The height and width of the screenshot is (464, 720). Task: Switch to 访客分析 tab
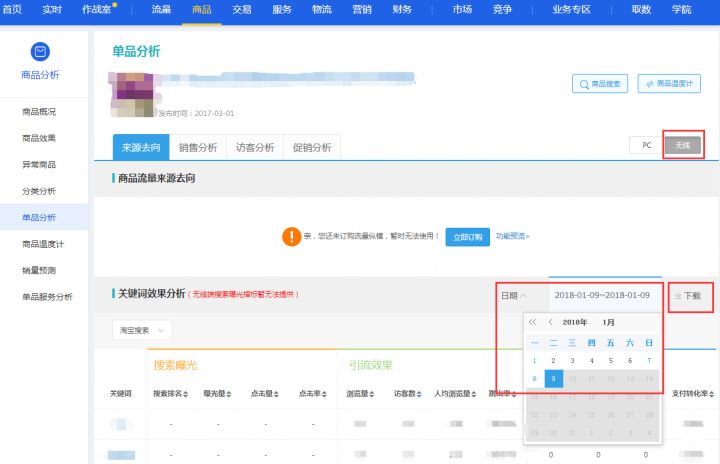(x=255, y=147)
